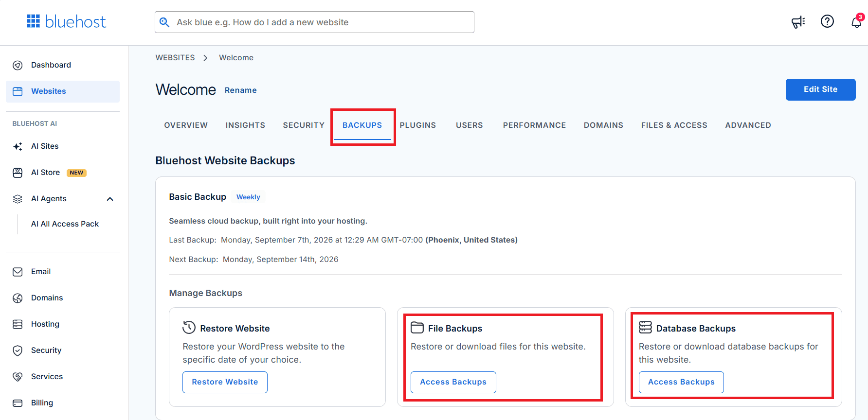Viewport: 868px width, 420px height.
Task: Open the announcements megaphone icon
Action: [x=798, y=22]
